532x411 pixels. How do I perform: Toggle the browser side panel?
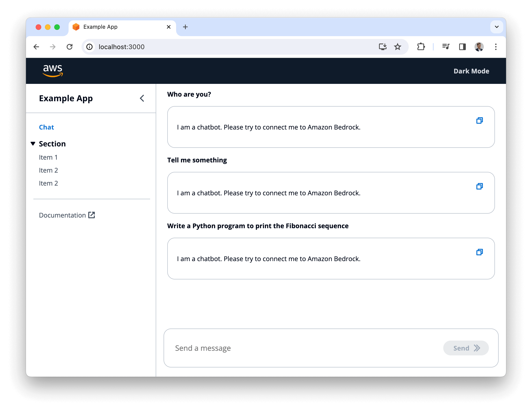point(462,47)
